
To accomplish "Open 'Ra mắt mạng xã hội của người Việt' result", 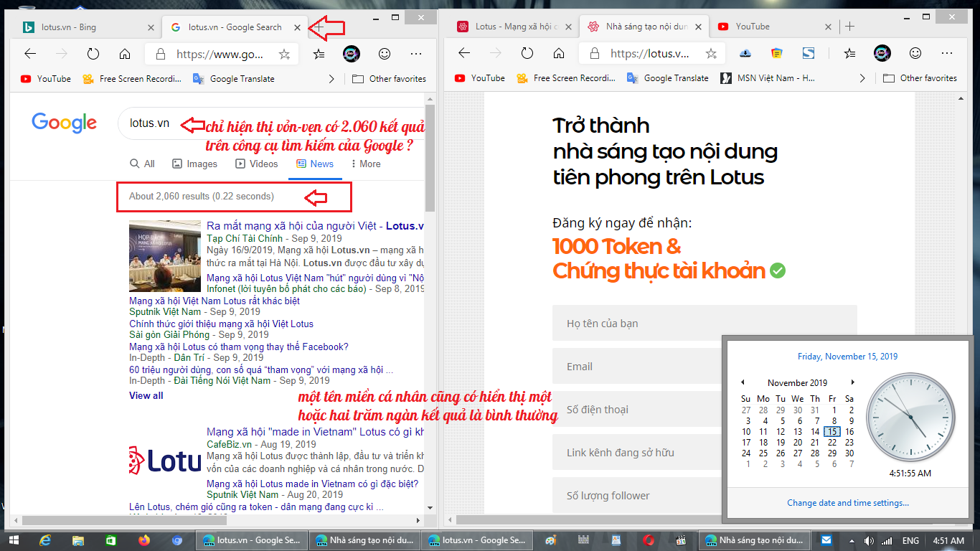I will coord(315,226).
